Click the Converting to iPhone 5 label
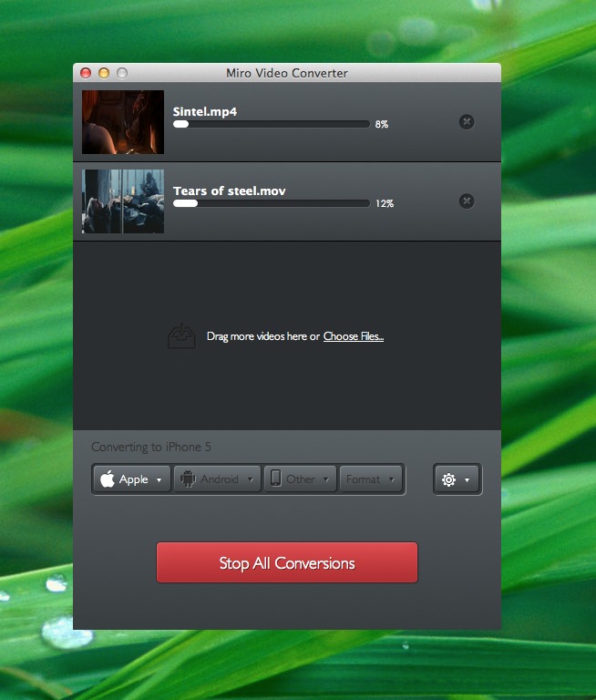This screenshot has width=596, height=700. click(x=151, y=448)
